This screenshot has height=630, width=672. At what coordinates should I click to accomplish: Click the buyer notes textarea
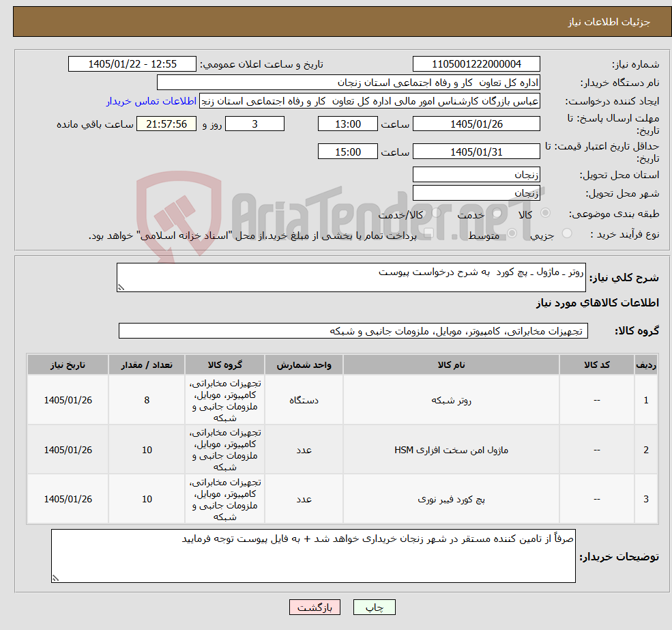[x=313, y=556]
